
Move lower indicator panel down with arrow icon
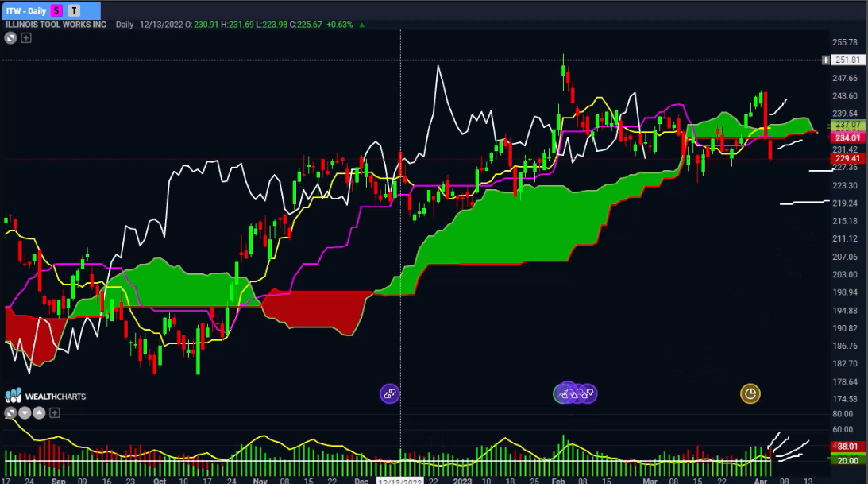25,412
